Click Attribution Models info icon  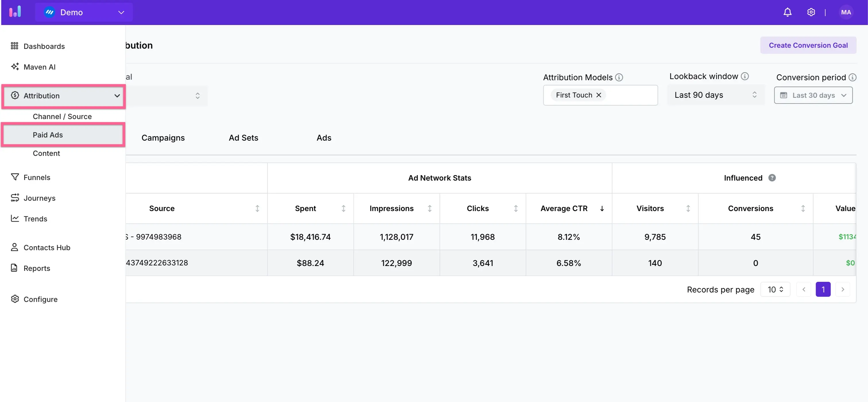(x=619, y=78)
